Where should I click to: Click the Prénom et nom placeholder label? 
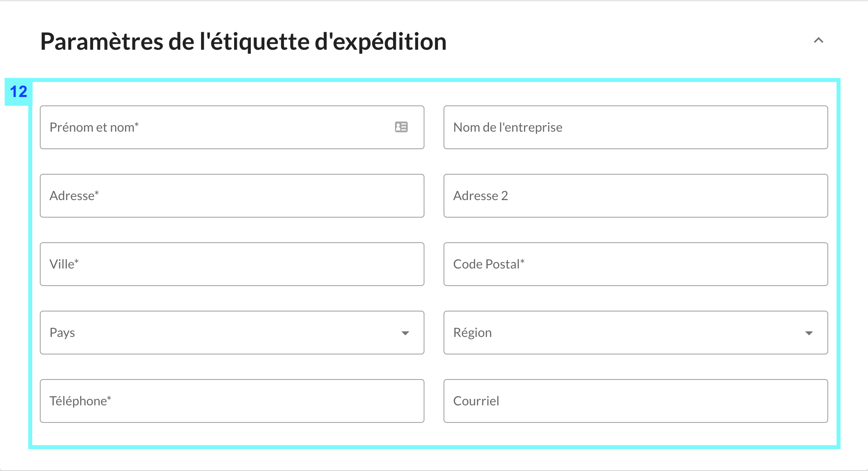pos(94,127)
